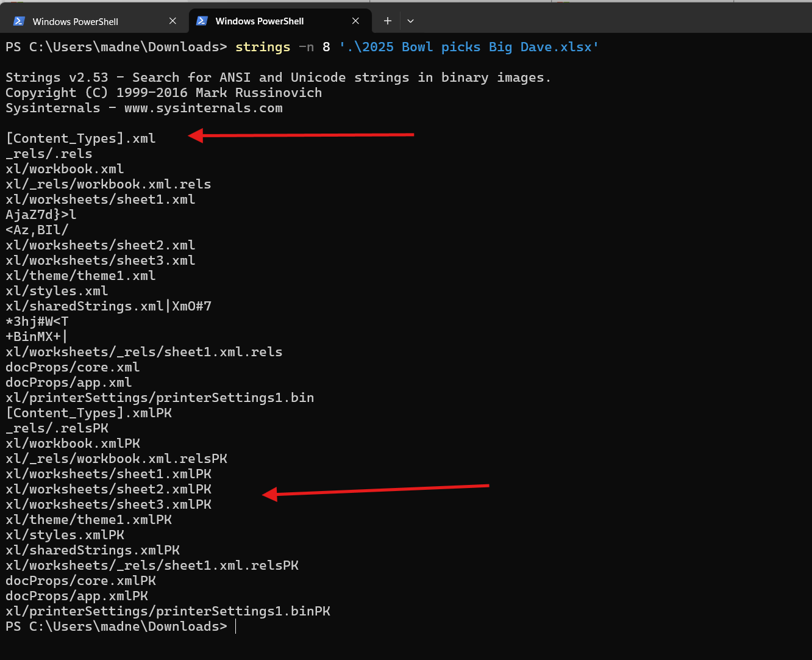Click the 'xl/styles.xml' line without PK suffix
Screen dimensions: 812x660
pyautogui.click(x=57, y=291)
